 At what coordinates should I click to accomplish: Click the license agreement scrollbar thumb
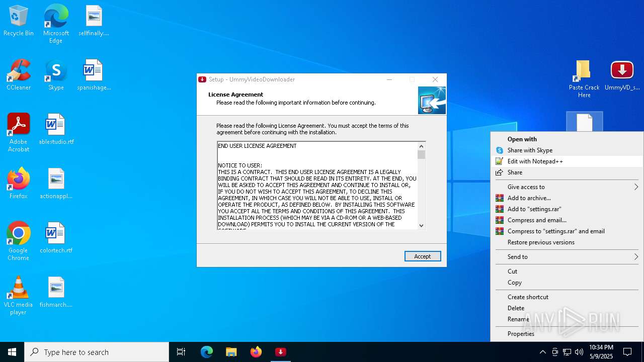click(x=422, y=155)
